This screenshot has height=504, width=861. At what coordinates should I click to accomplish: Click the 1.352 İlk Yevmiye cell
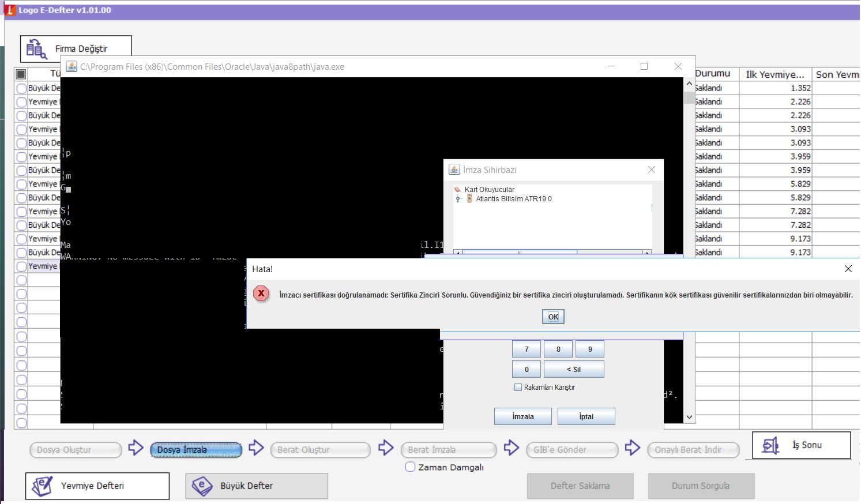pos(776,88)
